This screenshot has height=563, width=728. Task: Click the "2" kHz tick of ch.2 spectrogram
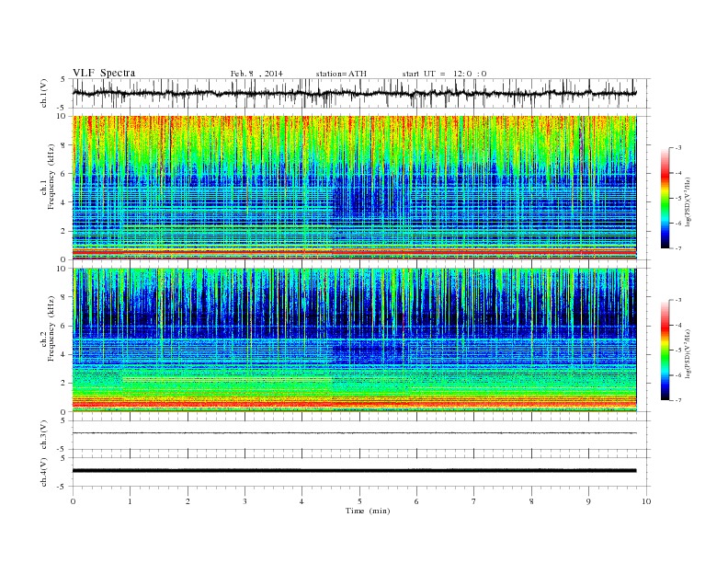pos(64,383)
